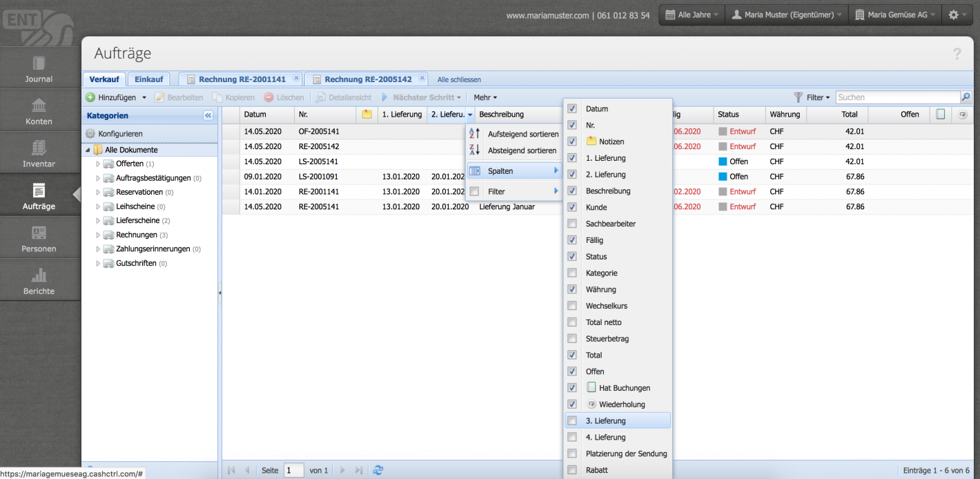
Task: Check the Sachbearbeiter column checkbox
Action: (x=571, y=224)
